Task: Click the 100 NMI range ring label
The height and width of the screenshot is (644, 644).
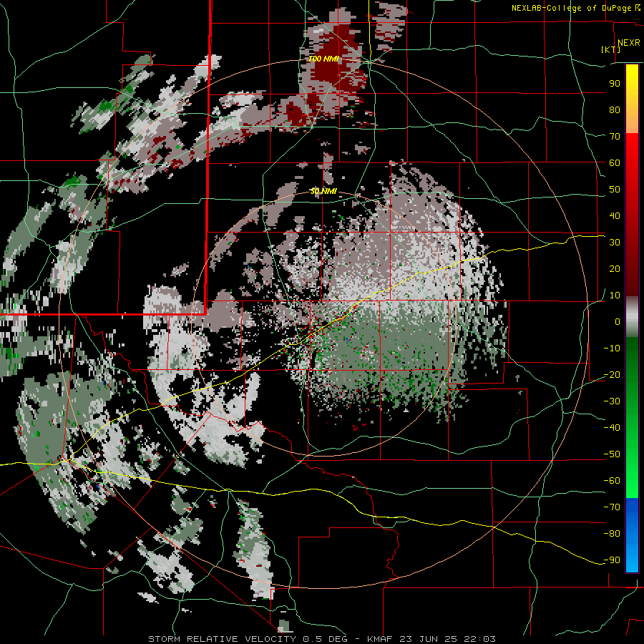Action: pyautogui.click(x=323, y=59)
